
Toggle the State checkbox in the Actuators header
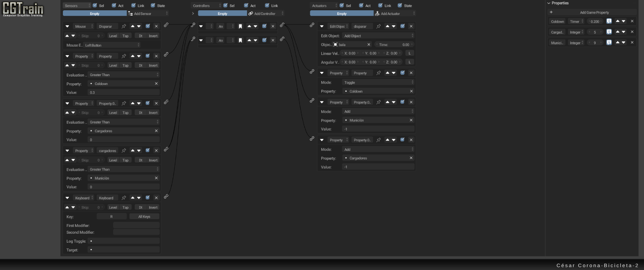tap(400, 5)
